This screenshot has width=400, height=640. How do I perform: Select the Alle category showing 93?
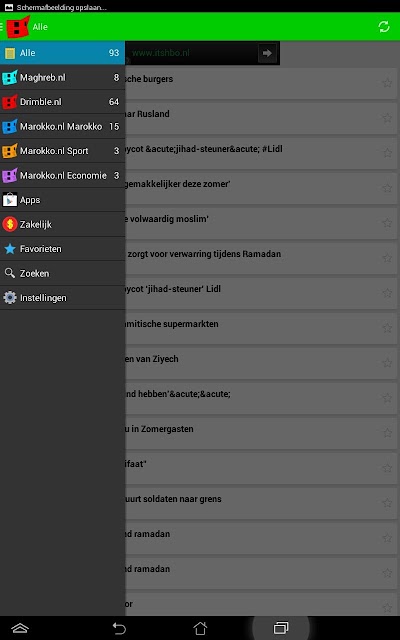pyautogui.click(x=62, y=53)
